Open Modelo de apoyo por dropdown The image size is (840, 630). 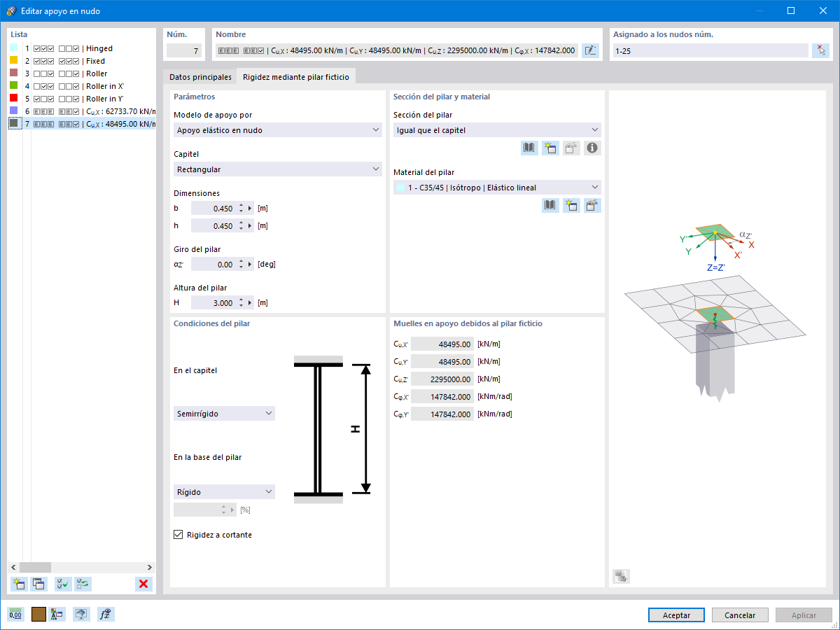pos(277,130)
